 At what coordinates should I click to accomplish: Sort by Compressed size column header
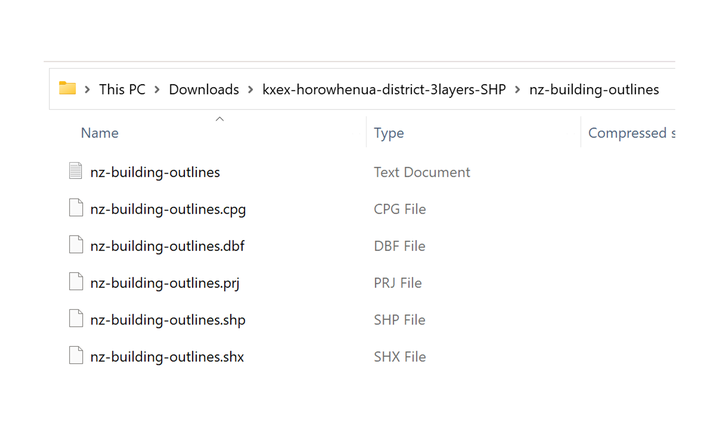631,133
